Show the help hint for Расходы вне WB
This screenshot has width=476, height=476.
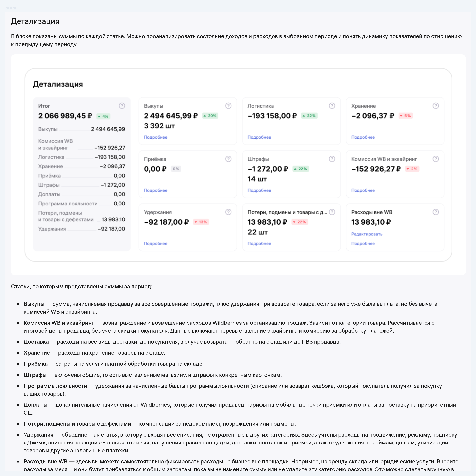click(436, 212)
